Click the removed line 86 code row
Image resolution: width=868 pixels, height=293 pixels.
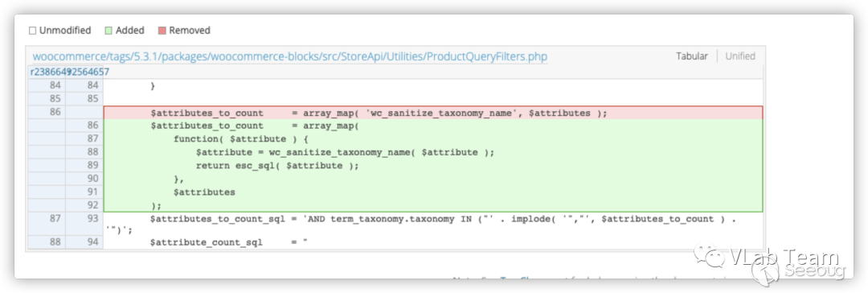coord(433,113)
